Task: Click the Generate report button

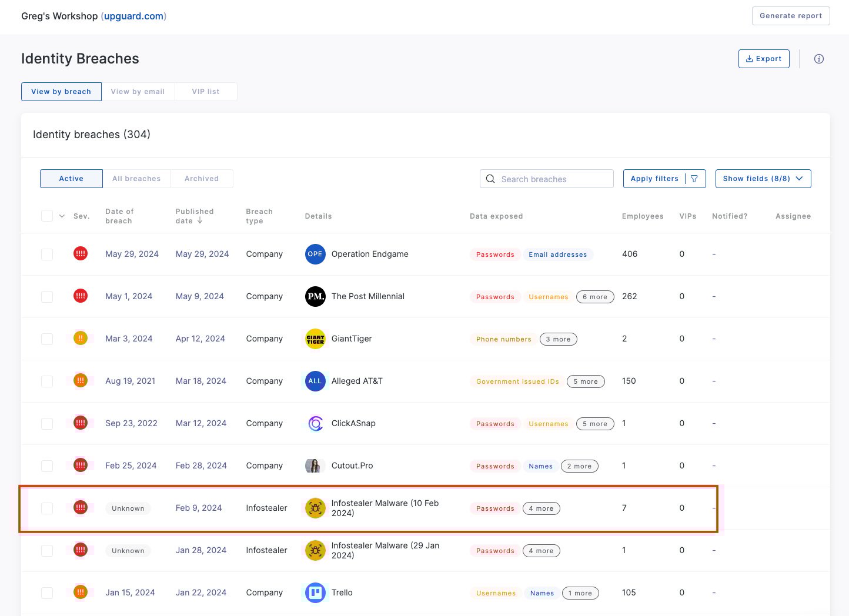Action: 790,16
